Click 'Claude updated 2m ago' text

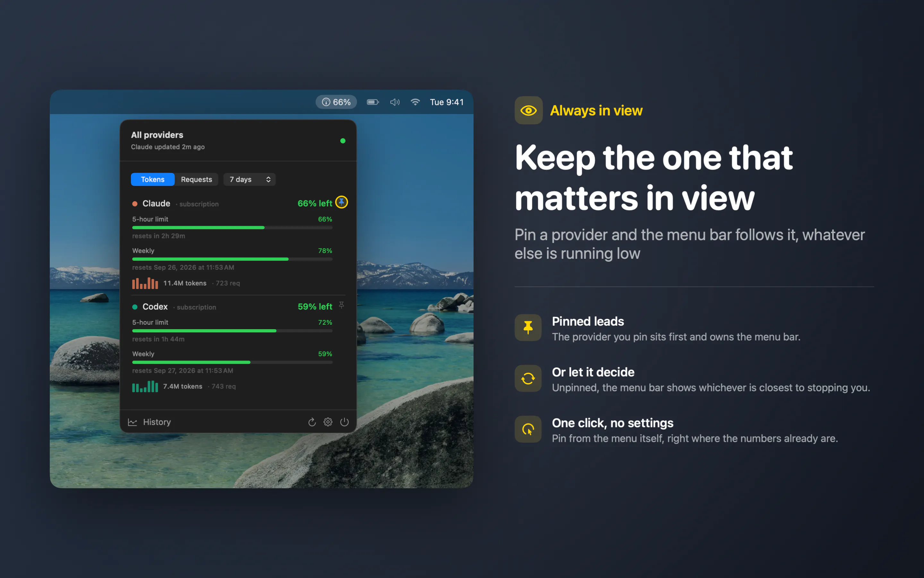[x=167, y=147]
